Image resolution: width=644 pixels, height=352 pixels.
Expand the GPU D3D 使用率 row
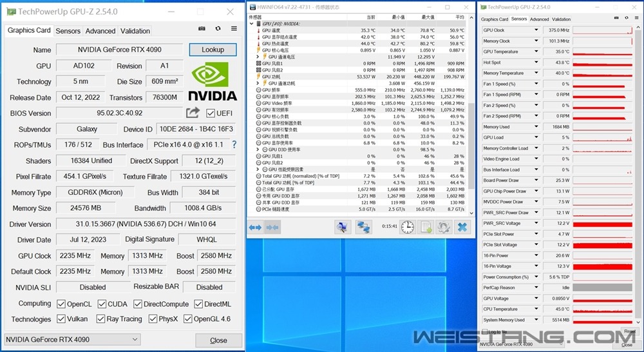coord(258,150)
